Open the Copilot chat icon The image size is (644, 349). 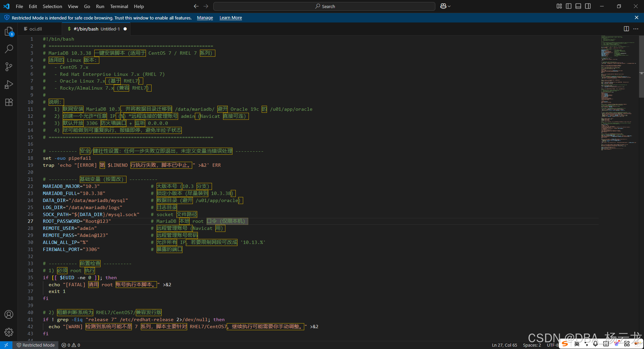pyautogui.click(x=443, y=6)
